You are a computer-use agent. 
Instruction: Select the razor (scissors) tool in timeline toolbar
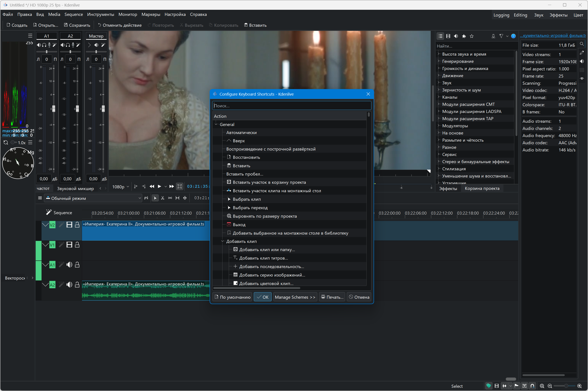point(162,198)
